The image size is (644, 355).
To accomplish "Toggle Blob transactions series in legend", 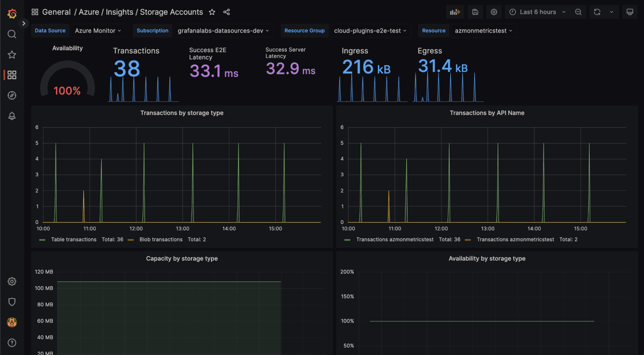I will (x=161, y=239).
